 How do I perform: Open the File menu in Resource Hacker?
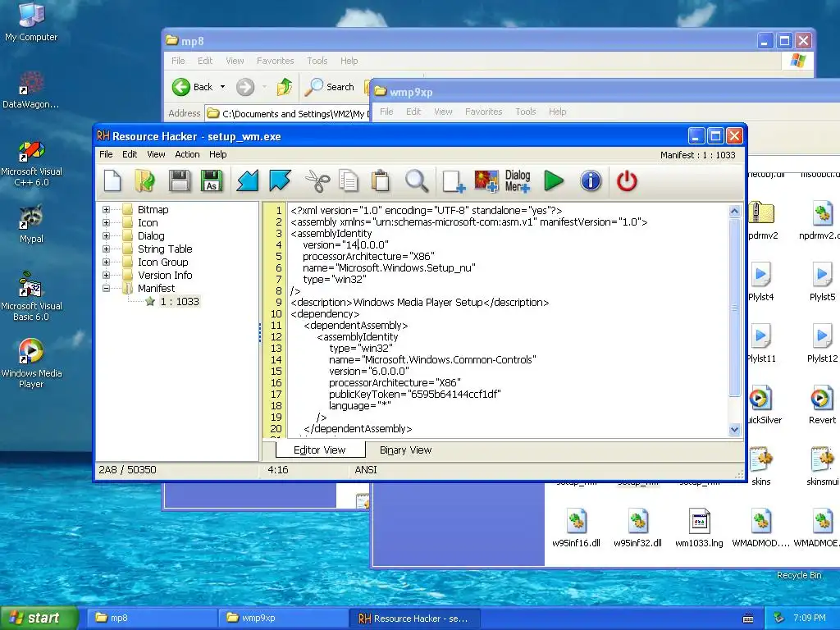106,154
